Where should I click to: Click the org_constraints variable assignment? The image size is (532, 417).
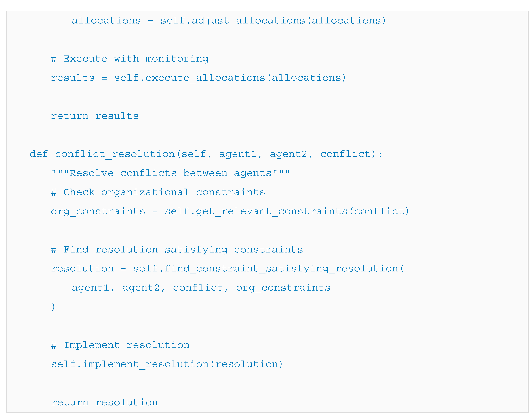click(x=98, y=211)
